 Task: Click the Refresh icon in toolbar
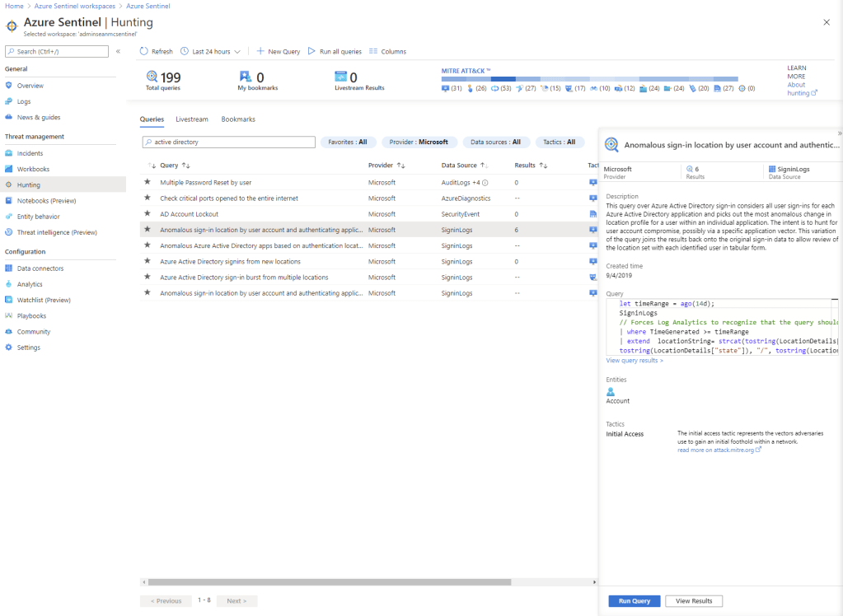pos(144,51)
